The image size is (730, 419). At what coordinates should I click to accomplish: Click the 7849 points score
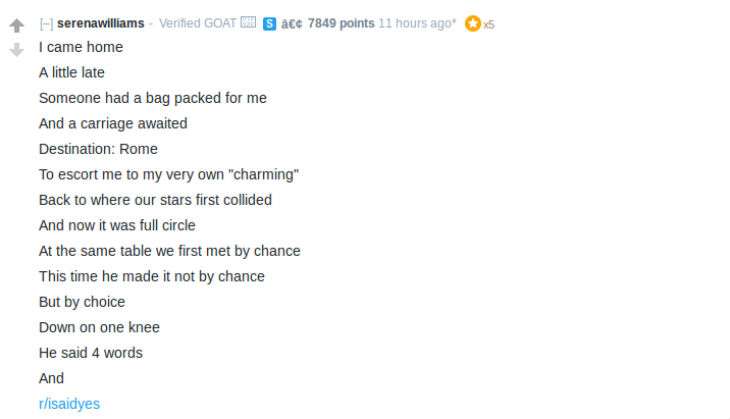tap(341, 23)
